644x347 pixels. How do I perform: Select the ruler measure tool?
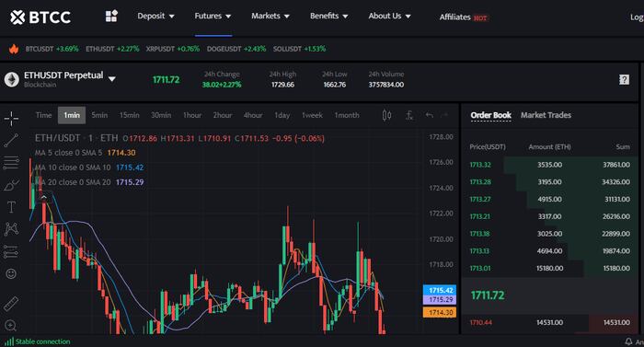(11, 304)
